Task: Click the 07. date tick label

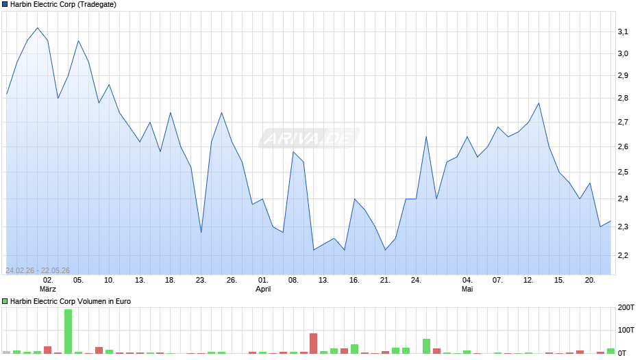Action: click(497, 280)
